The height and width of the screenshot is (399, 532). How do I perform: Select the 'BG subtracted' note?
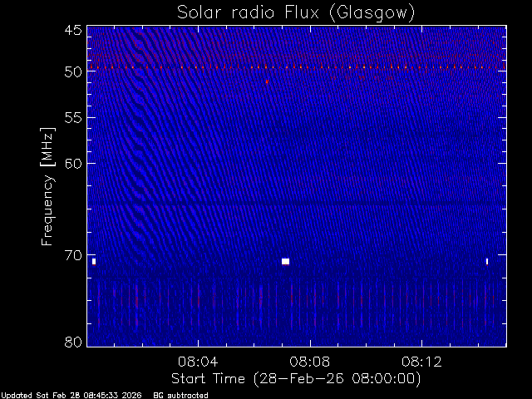[181, 396]
